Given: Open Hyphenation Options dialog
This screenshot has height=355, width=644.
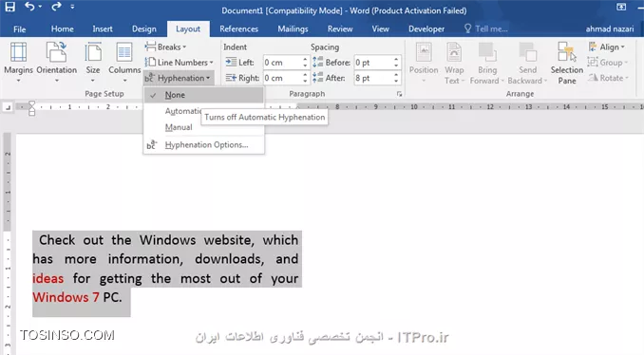Looking at the screenshot, I should pos(203,145).
